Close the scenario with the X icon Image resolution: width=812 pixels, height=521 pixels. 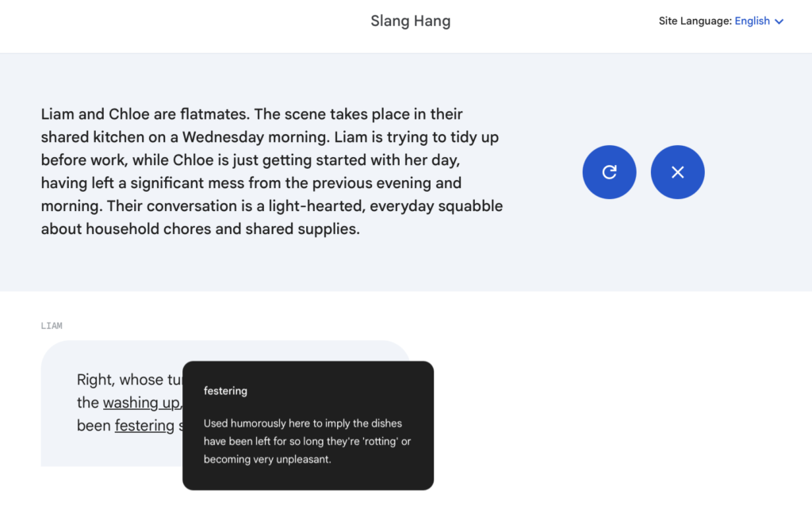[x=677, y=172]
